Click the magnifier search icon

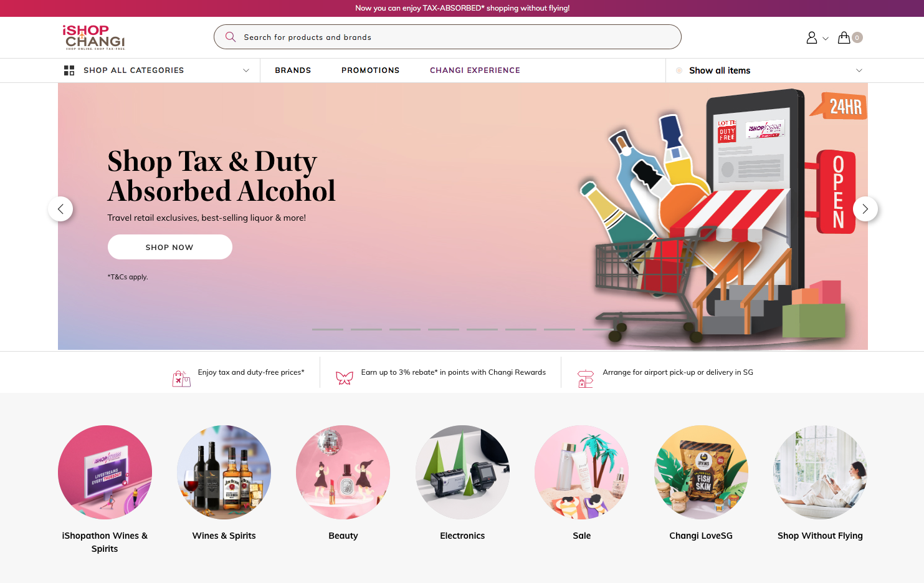point(231,37)
